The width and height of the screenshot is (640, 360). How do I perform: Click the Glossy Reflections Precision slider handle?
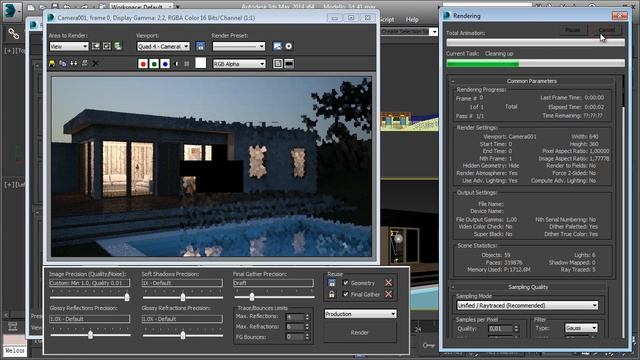point(90,335)
